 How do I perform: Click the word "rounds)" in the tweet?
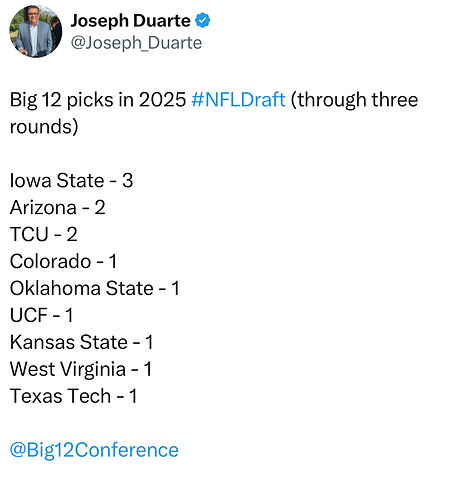(44, 127)
